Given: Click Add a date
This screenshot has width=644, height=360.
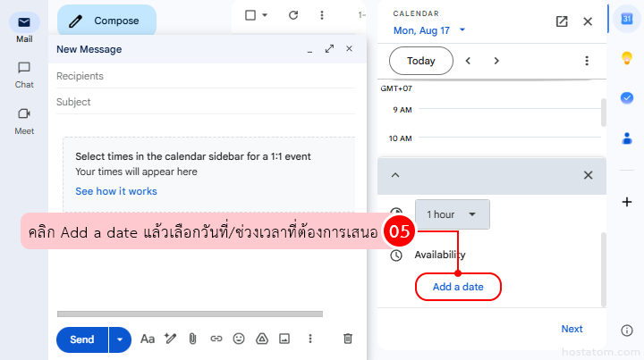Looking at the screenshot, I should tap(458, 287).
